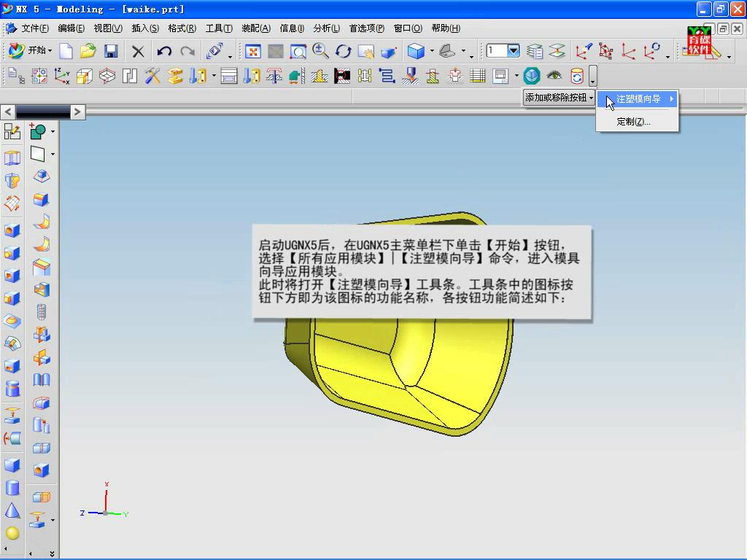Viewport: 747px width, 560px height.
Task: Open the Gate icon with red circle
Action: point(342,76)
